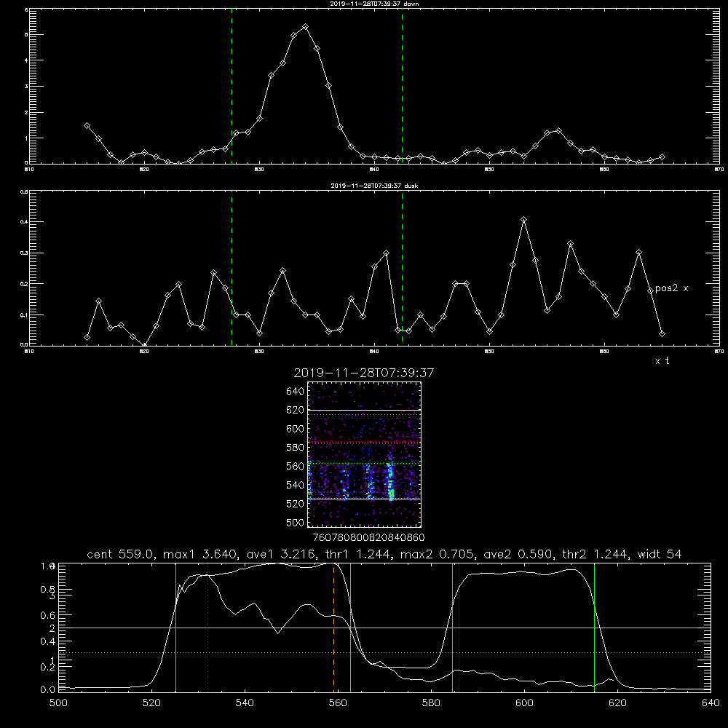Click the blue dotted horizontal threshold line in bottom plot
This screenshot has height=728, width=728.
384,653
